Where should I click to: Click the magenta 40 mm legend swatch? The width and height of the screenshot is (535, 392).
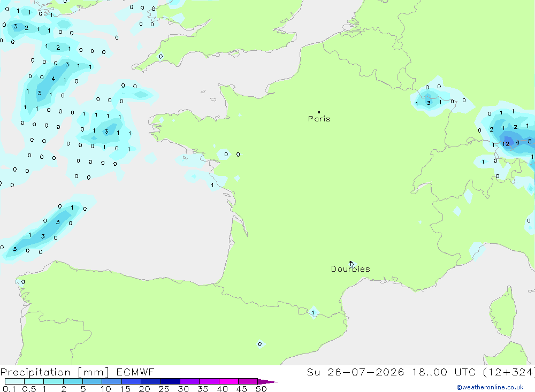tap(228, 381)
